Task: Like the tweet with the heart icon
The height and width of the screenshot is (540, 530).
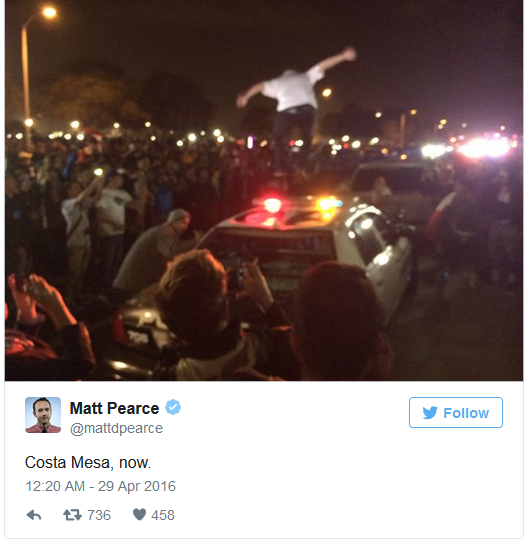Action: pos(139,515)
